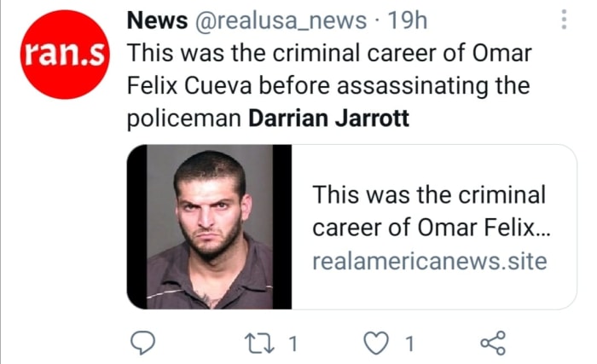Click the like count number

tap(409, 344)
